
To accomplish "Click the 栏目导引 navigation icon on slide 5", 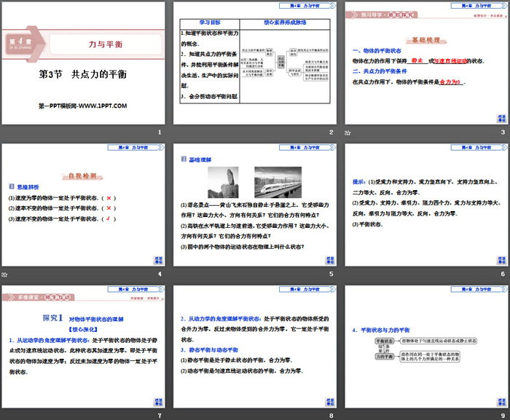I will coord(328,260).
